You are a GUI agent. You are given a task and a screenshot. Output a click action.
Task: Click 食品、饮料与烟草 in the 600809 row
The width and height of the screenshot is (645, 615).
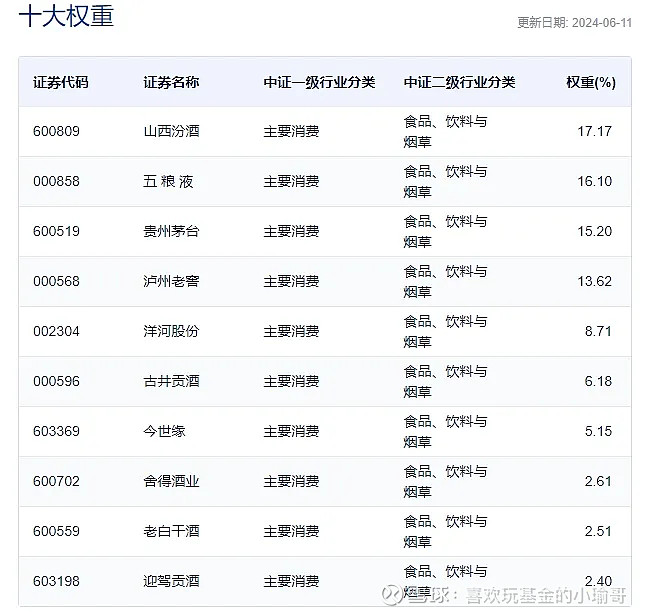[445, 132]
